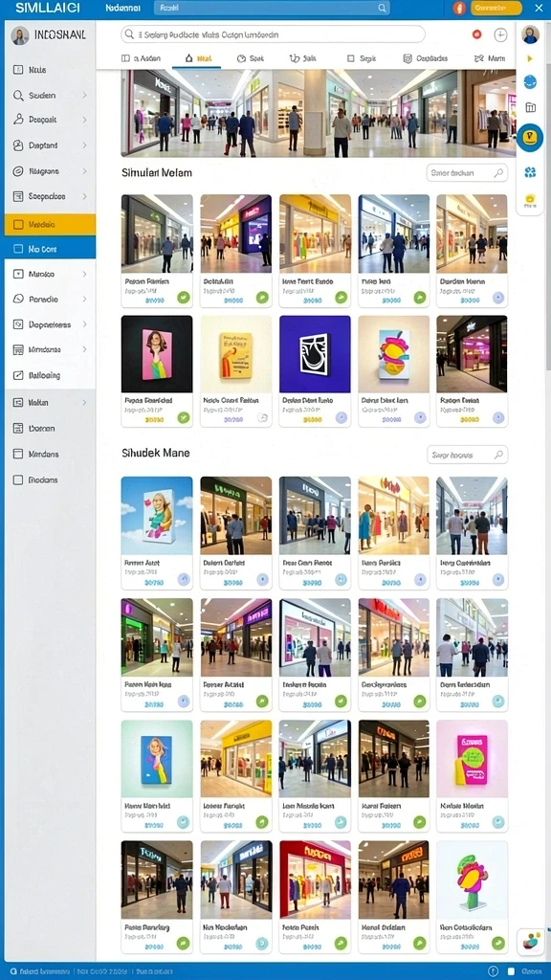Image resolution: width=551 pixels, height=980 pixels.
Task: Expand the chat-bubble 'Parade' sidebar row chevron
Action: click(84, 300)
